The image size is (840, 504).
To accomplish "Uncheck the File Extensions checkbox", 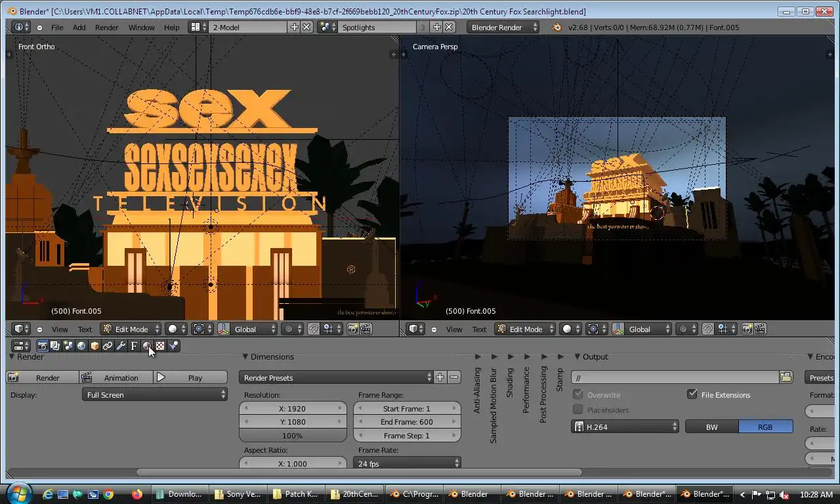I will (x=692, y=394).
